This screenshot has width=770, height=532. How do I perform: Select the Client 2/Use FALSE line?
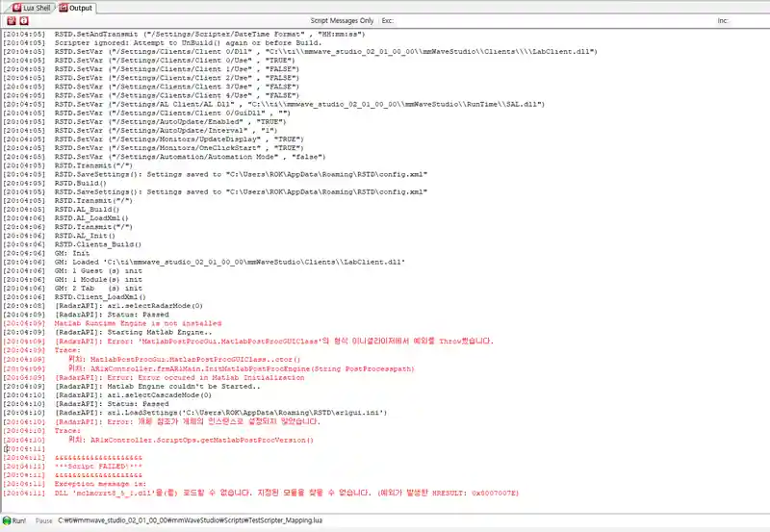point(151,78)
